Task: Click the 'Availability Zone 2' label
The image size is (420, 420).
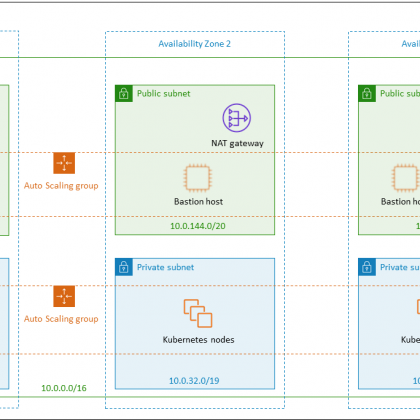Action: point(194,44)
